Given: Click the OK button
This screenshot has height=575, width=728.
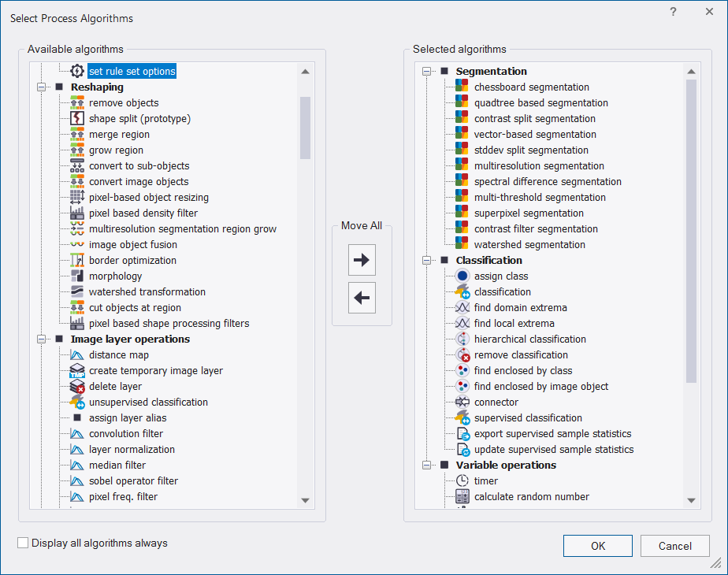Looking at the screenshot, I should click(x=597, y=546).
